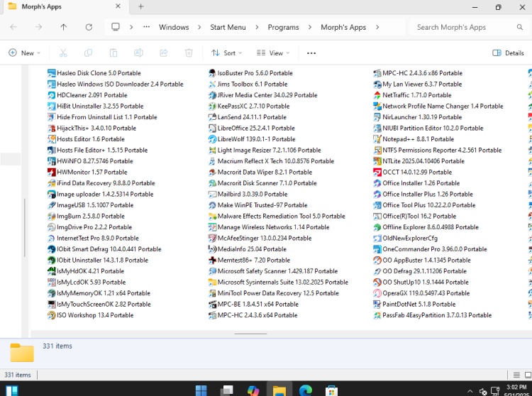
Task: Click the Paste icon in toolbar
Action: [113, 53]
